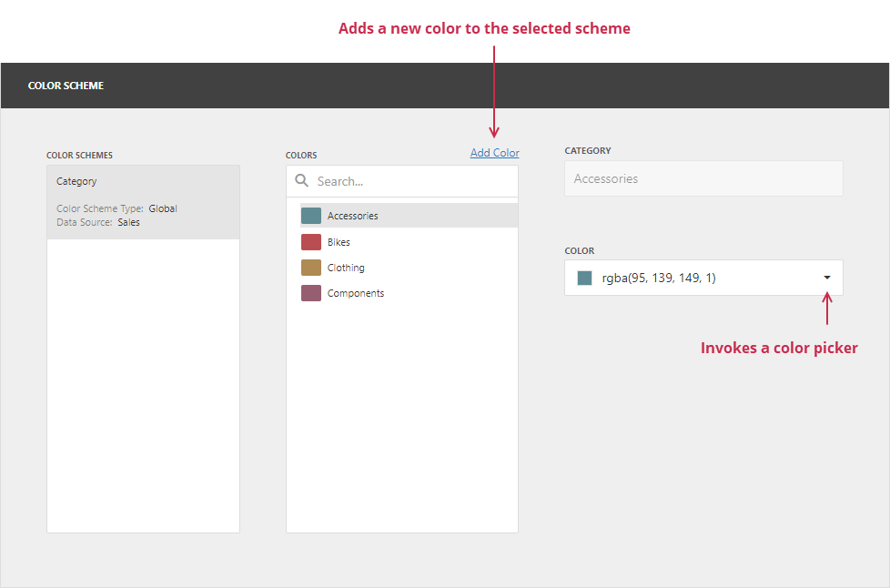Click the red swatch beside Bikes
890x588 pixels.
(309, 241)
